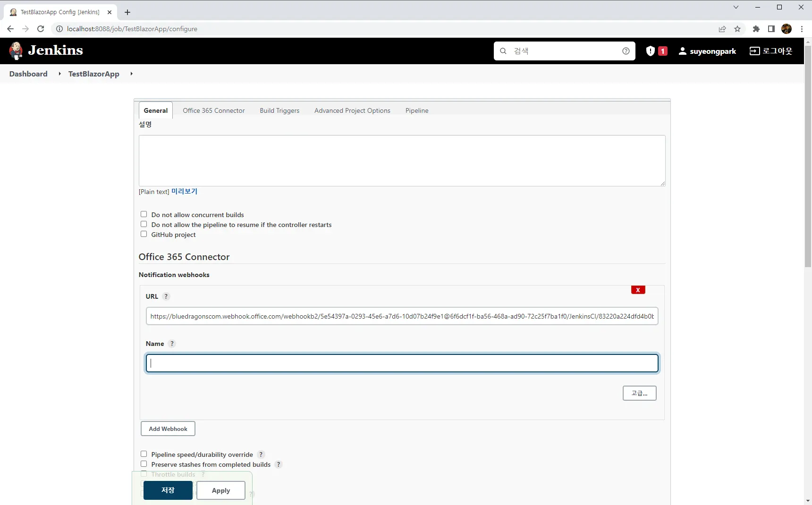Screen dimensions: 812x505
Task: Click the share page icon
Action: [722, 29]
